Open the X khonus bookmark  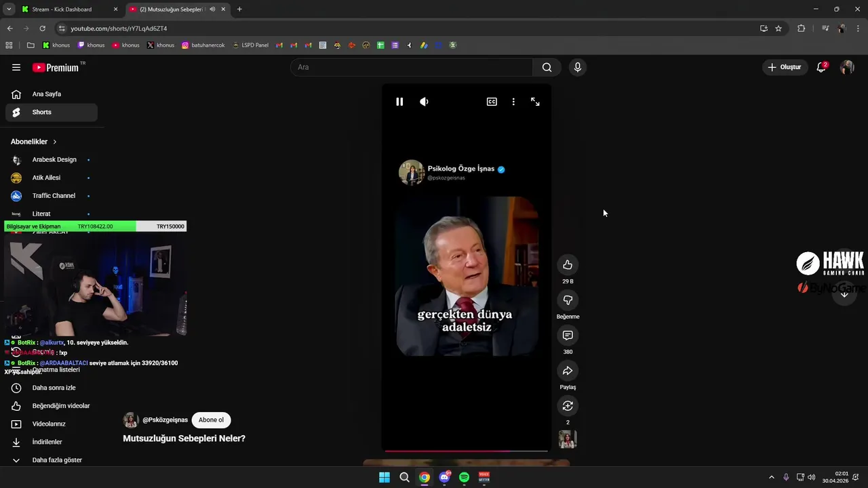click(x=161, y=45)
